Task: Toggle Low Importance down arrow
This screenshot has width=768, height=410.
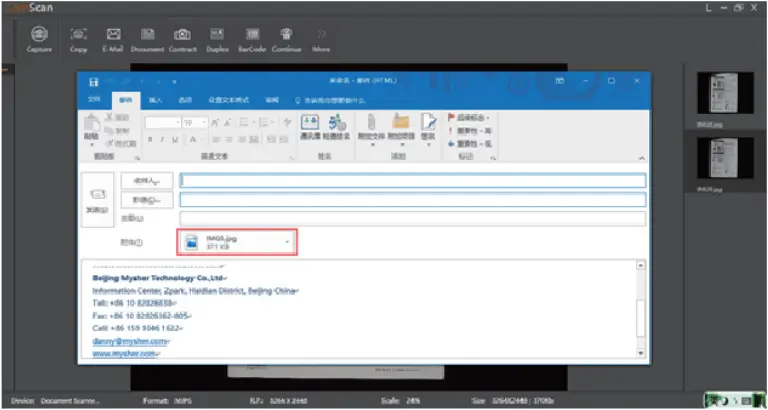Action: (x=451, y=144)
